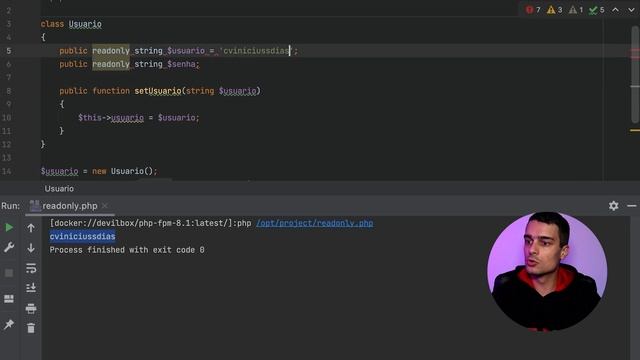The image size is (640, 360).
Task: Clear console with trash icon
Action: point(31,328)
